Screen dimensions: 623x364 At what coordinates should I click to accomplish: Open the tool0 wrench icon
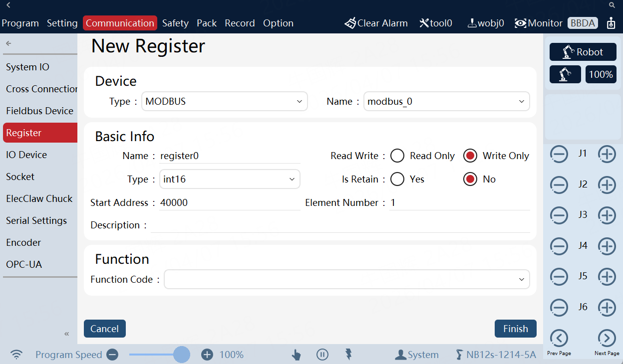[x=424, y=23]
